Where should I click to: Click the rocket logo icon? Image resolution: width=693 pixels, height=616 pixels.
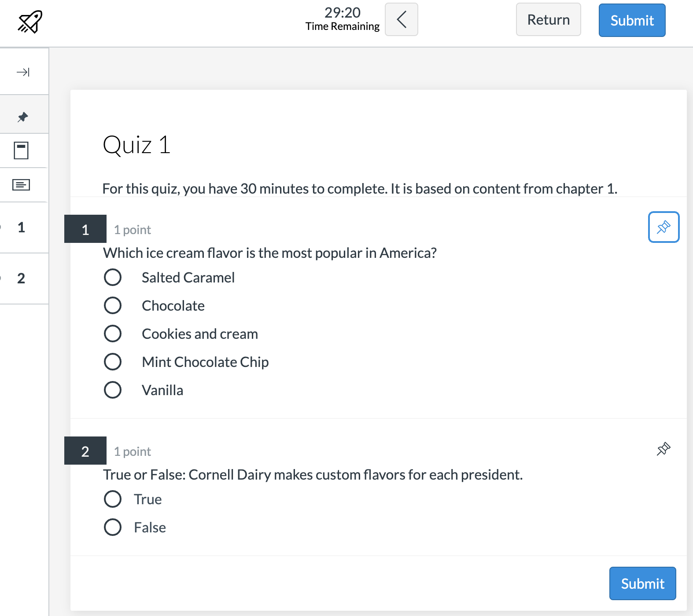tap(30, 21)
